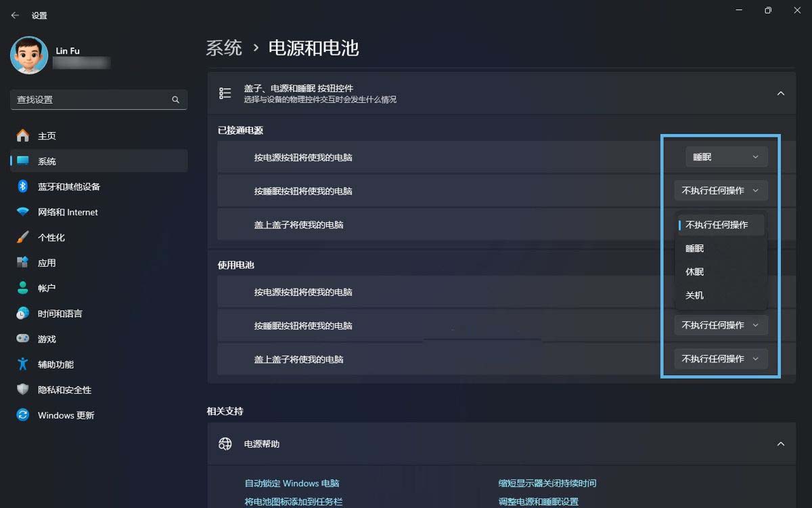Open plugged-in 按睡眠按钮 dropdown
The image size is (812, 508).
click(721, 191)
